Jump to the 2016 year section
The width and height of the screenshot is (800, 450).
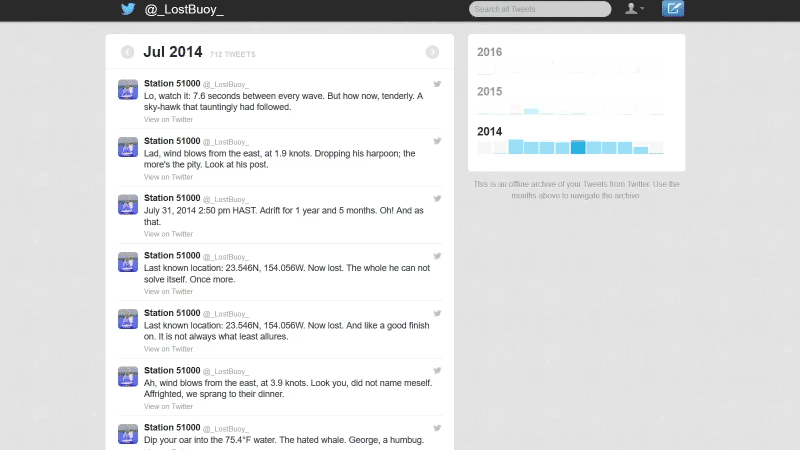click(490, 52)
